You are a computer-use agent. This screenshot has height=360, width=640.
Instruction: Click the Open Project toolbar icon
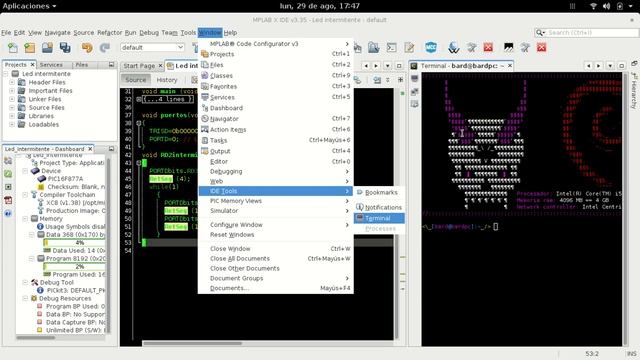click(47, 48)
